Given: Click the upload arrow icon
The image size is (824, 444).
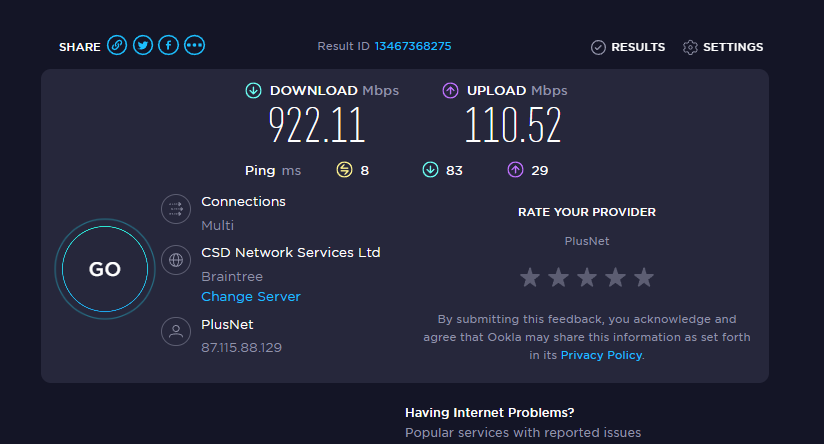Looking at the screenshot, I should (451, 91).
